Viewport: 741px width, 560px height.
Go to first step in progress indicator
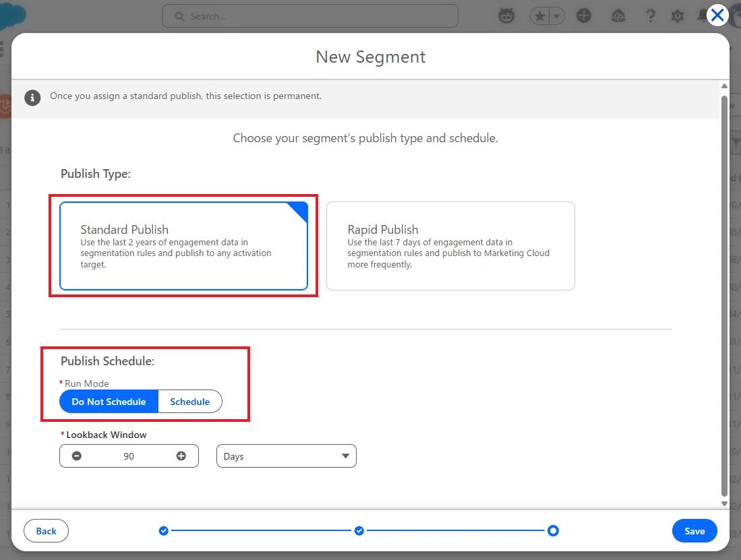point(164,531)
